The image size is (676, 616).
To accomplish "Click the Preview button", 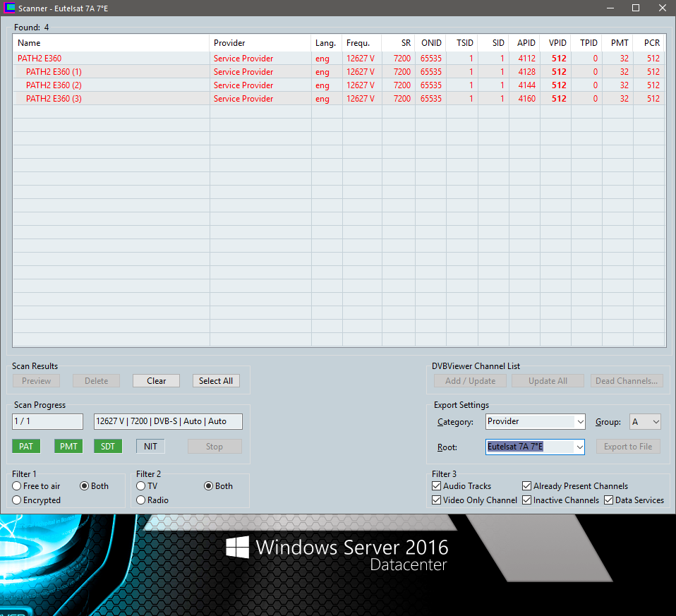I will click(36, 381).
